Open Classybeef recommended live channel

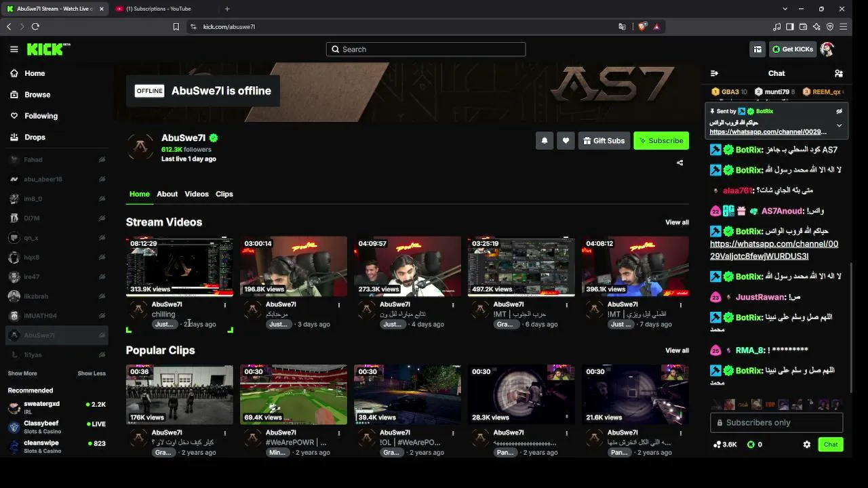(57, 427)
